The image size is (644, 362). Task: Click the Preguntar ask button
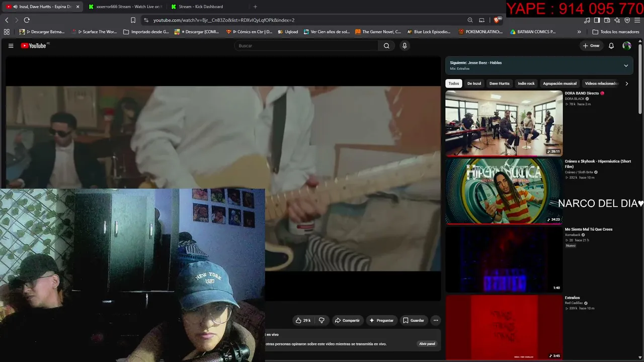[x=381, y=320]
